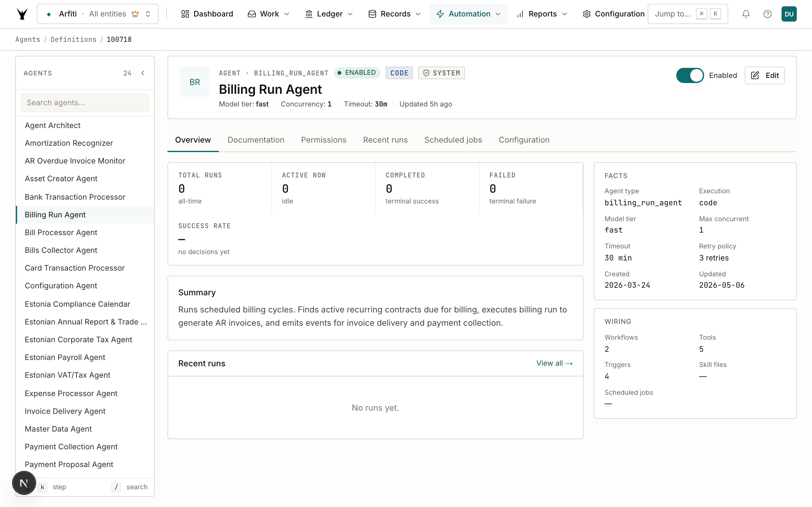Switch to the Scheduled jobs tab
This screenshot has width=812, height=507.
tap(453, 140)
